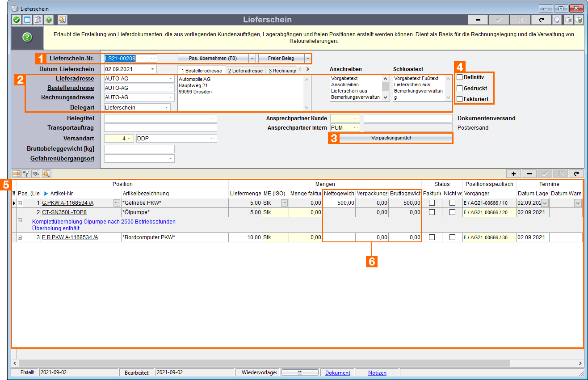The width and height of the screenshot is (588, 380).
Task: Click ellipsis button beside G.PKW.A-1168534 /A article
Action: [117, 203]
